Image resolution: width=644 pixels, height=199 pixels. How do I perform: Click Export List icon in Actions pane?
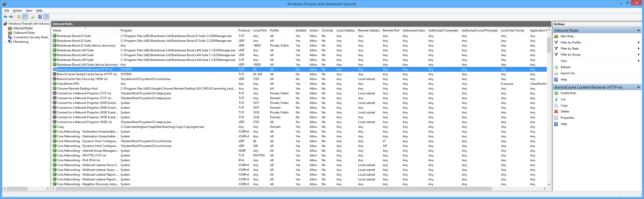pos(556,73)
